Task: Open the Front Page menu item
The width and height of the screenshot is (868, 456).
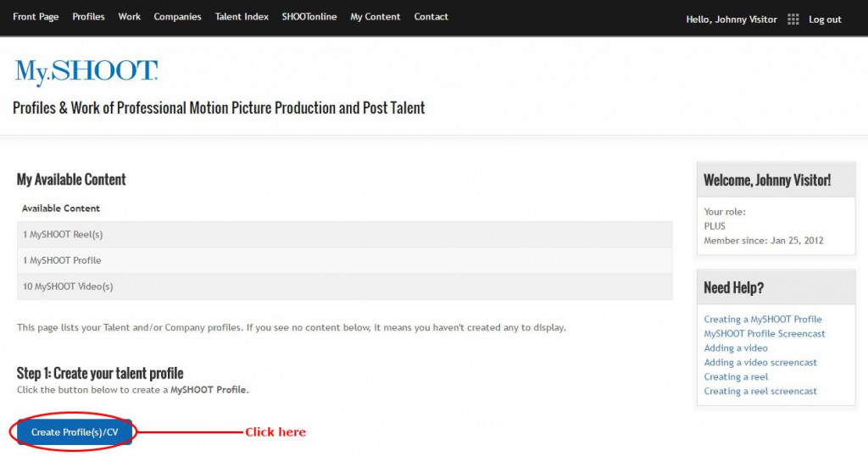Action: coord(36,17)
